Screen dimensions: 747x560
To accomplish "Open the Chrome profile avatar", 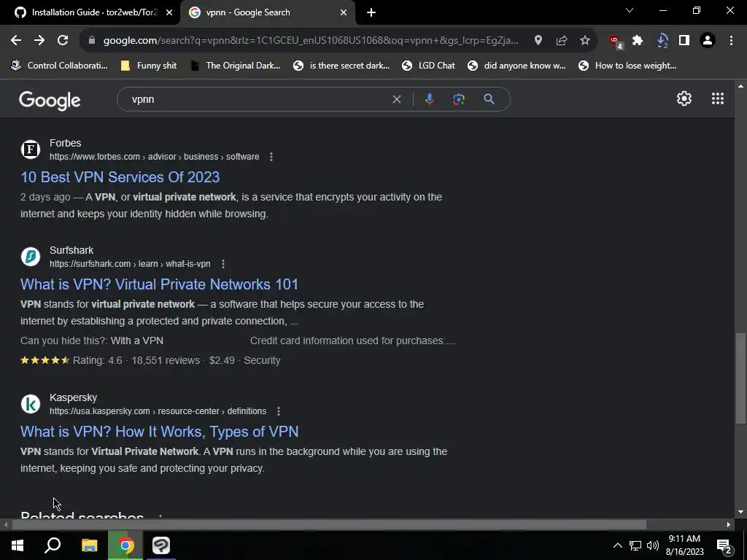I will click(708, 41).
